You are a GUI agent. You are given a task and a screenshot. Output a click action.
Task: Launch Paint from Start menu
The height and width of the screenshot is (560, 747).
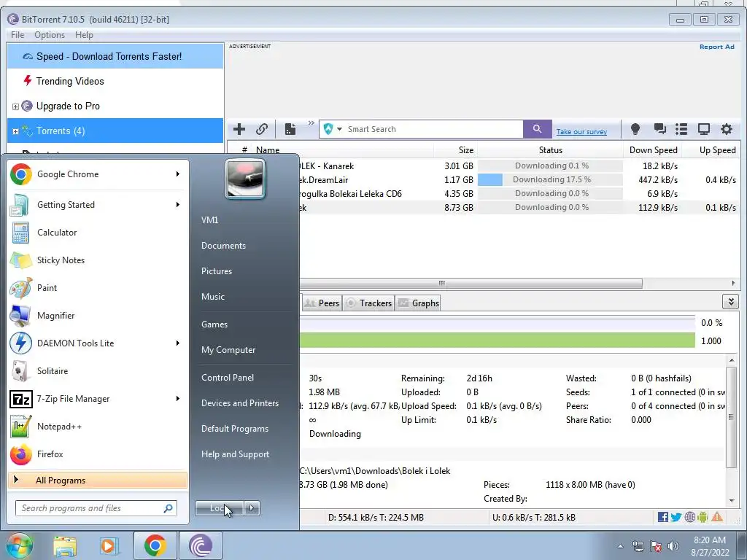98,287
